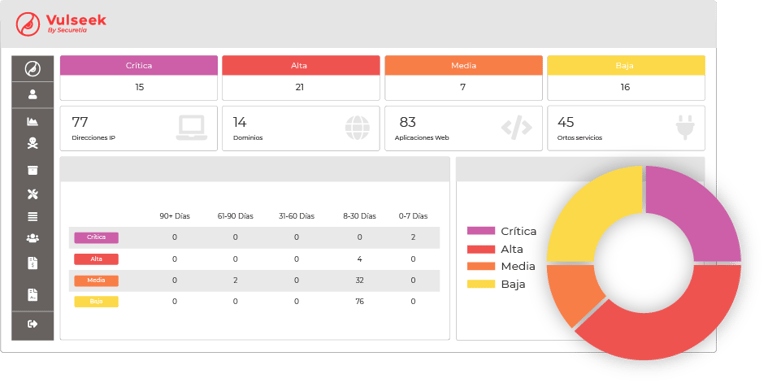
Task: Click the sign-out arrow icon in the sidebar
Action: [33, 324]
